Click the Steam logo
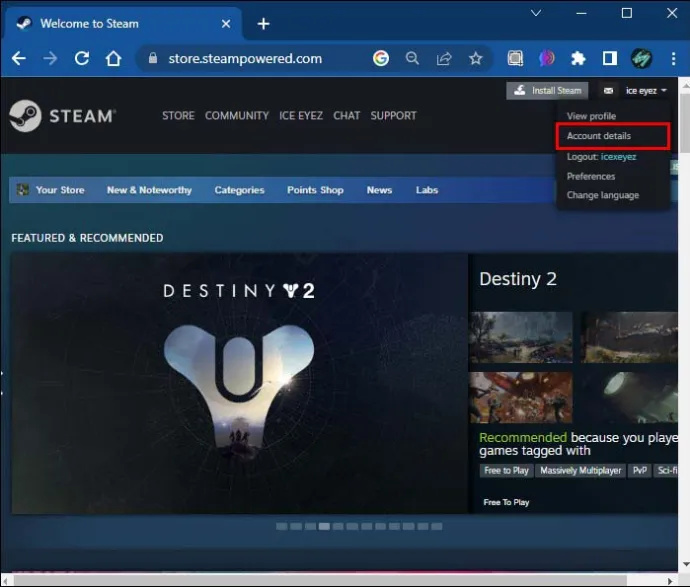The height and width of the screenshot is (587, 690). (62, 116)
